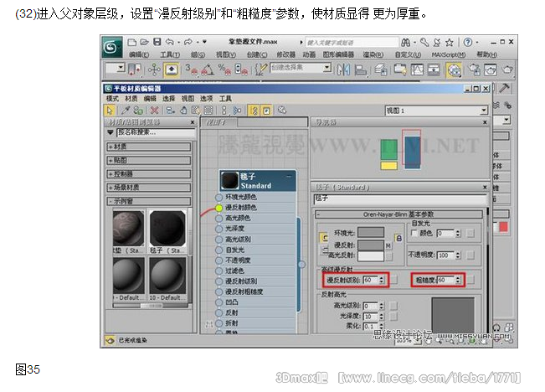
Task: Click the 环境光 color swatch
Action: [x=371, y=232]
